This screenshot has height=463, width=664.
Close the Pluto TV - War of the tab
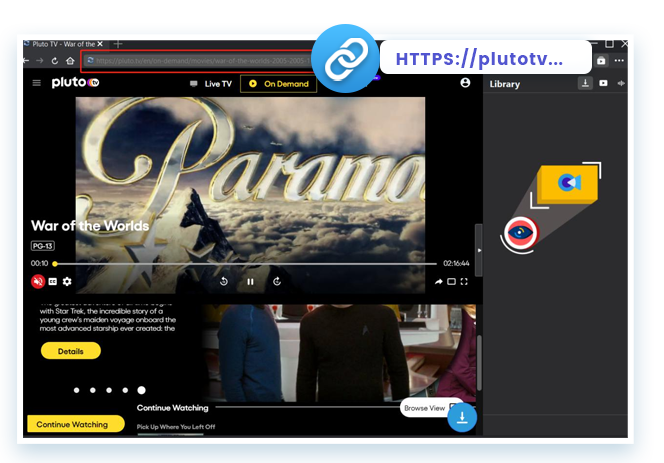(100, 44)
